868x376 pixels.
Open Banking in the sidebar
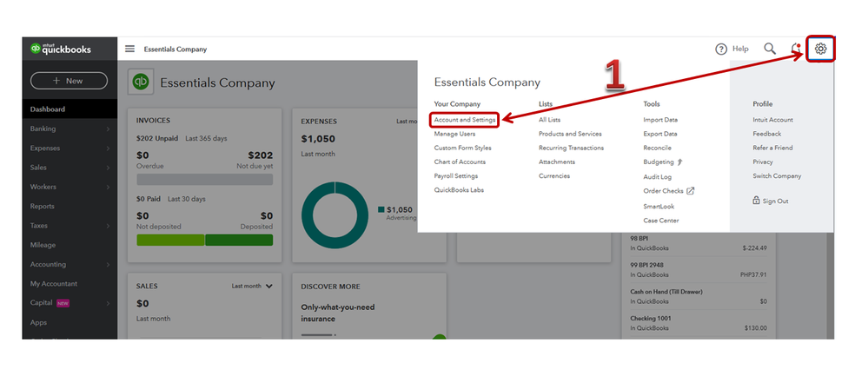(43, 129)
